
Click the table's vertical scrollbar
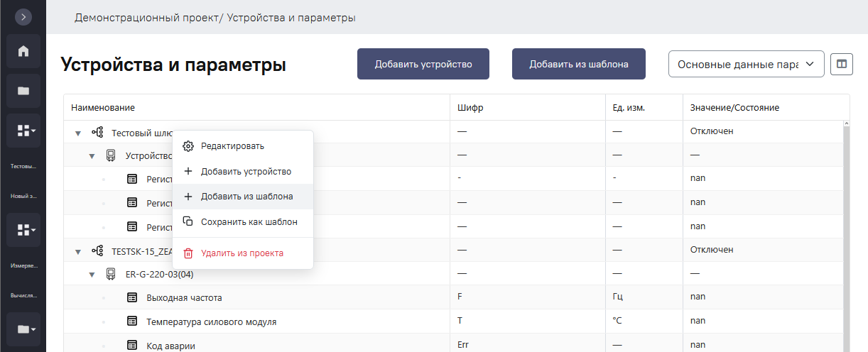pos(845,234)
